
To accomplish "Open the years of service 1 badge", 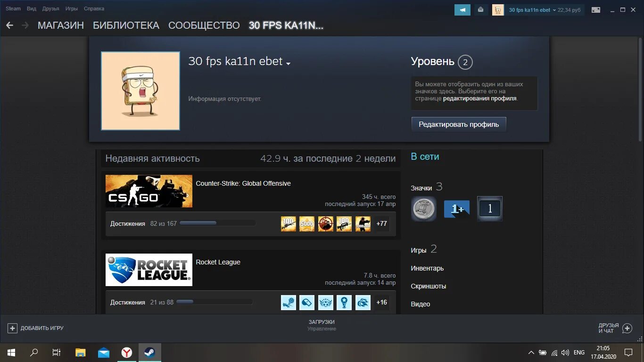I will tap(490, 209).
